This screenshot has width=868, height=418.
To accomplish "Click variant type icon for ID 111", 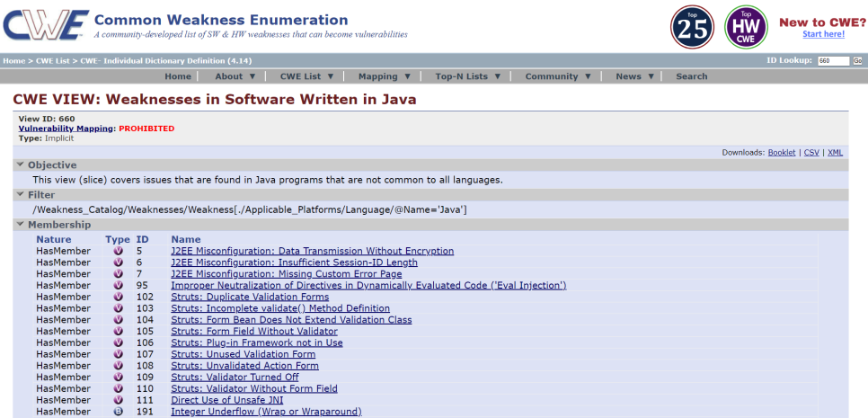I will tap(118, 400).
